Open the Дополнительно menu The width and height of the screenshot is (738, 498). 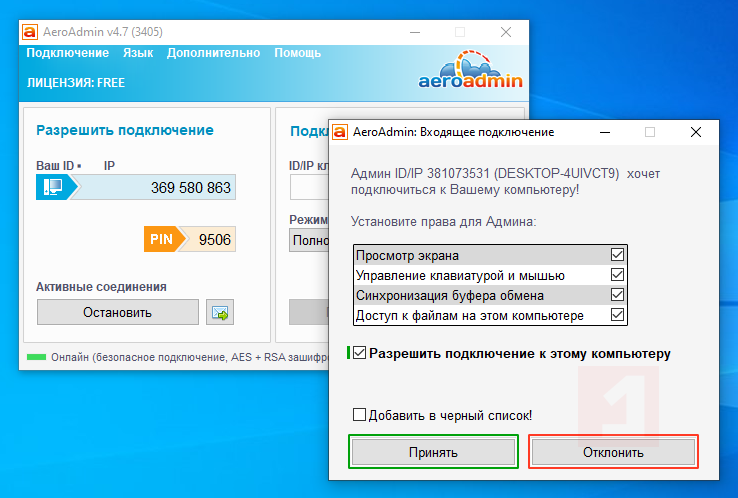pyautogui.click(x=213, y=53)
